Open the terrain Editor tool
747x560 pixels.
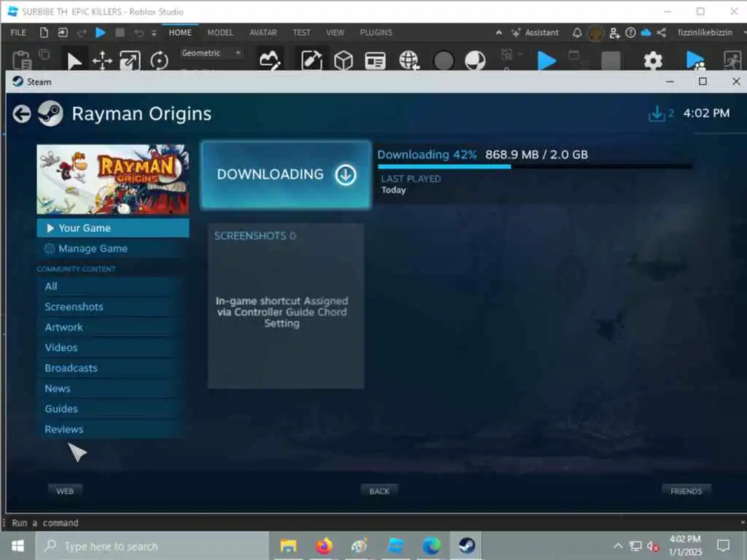pyautogui.click(x=270, y=60)
